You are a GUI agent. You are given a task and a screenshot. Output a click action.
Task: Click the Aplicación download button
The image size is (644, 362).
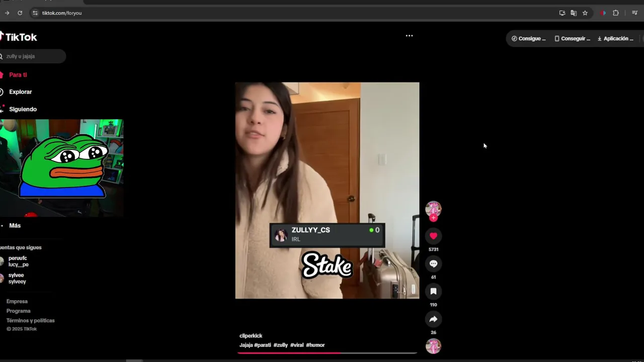pos(615,39)
